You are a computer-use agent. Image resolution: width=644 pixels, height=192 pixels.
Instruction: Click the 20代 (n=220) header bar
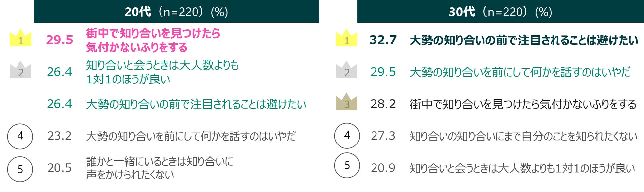tap(176, 12)
